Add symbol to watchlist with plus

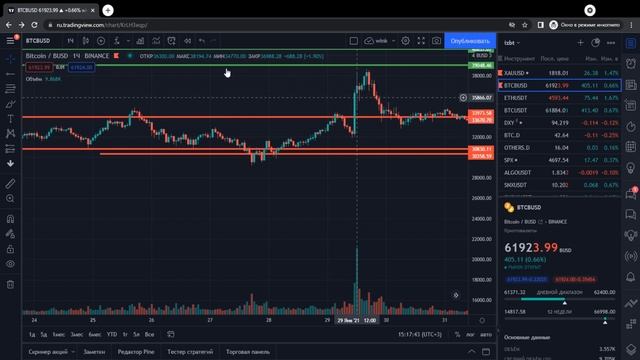click(x=580, y=42)
